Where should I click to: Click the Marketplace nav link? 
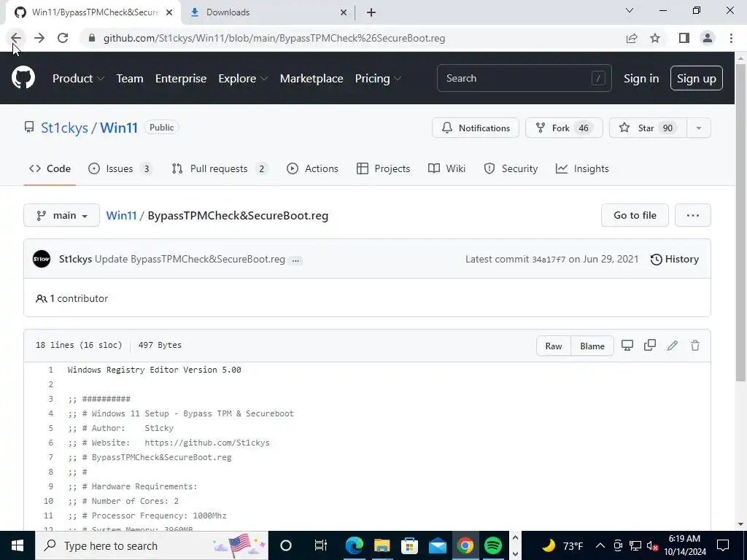311,79
